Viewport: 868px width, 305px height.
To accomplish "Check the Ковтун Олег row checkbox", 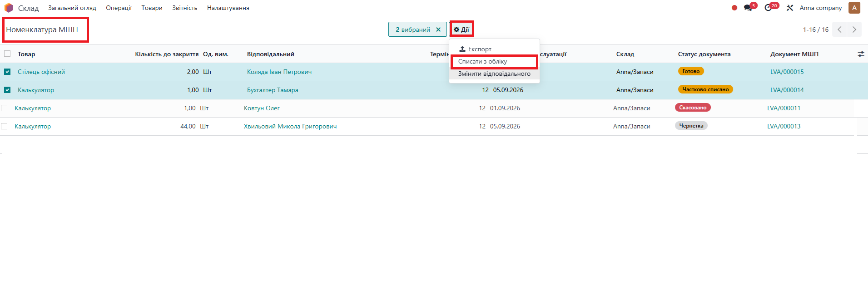I will click(x=5, y=108).
